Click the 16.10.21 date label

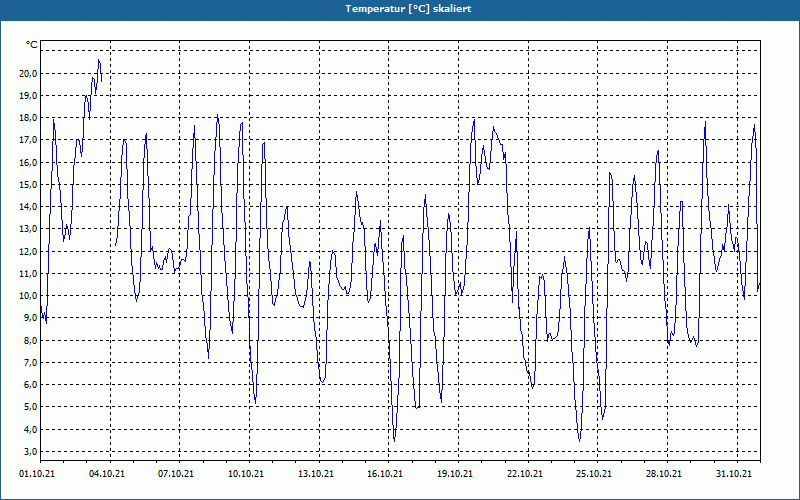(385, 474)
